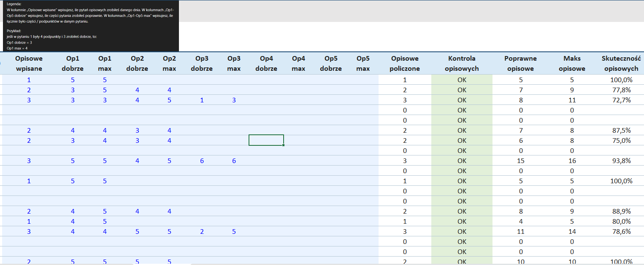The image size is (644, 265).
Task: Select the 'Op3 dobrze' column header
Action: (x=202, y=63)
